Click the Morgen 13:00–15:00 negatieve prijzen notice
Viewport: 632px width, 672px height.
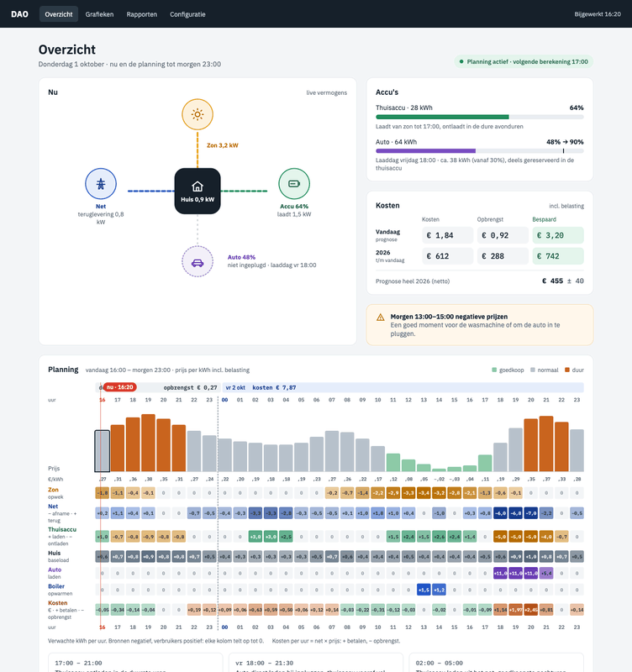(x=480, y=325)
